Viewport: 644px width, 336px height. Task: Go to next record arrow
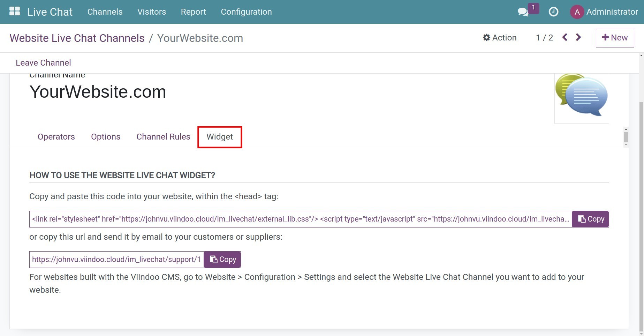pos(578,37)
